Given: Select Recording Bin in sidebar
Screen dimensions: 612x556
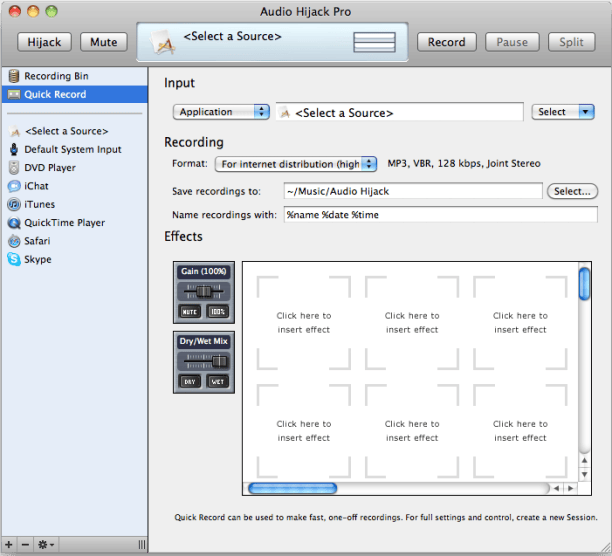Looking at the screenshot, I should coord(75,76).
